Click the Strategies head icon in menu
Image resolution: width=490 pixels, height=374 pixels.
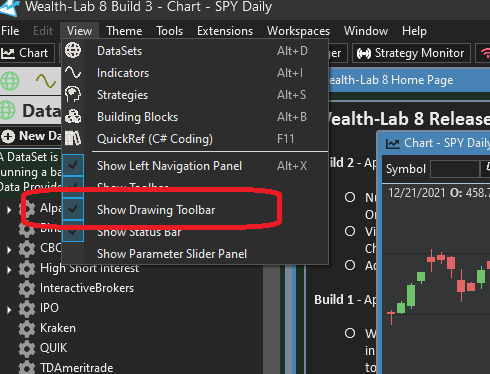pyautogui.click(x=73, y=94)
